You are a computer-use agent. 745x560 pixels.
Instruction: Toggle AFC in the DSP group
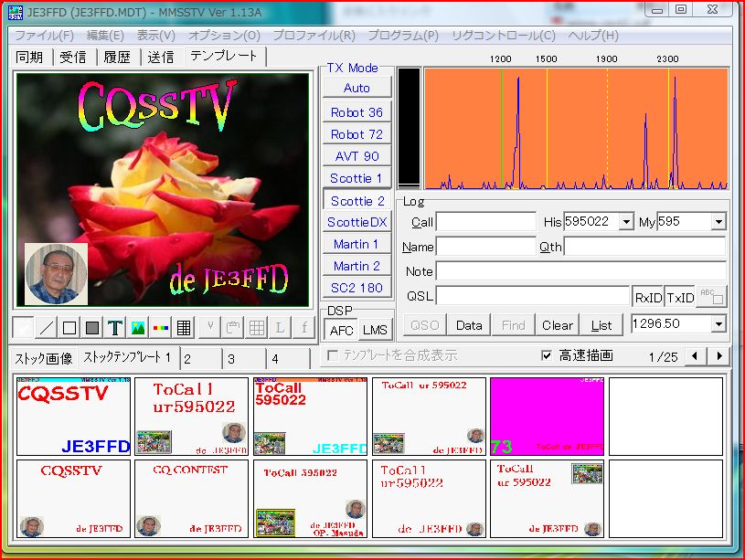point(341,331)
